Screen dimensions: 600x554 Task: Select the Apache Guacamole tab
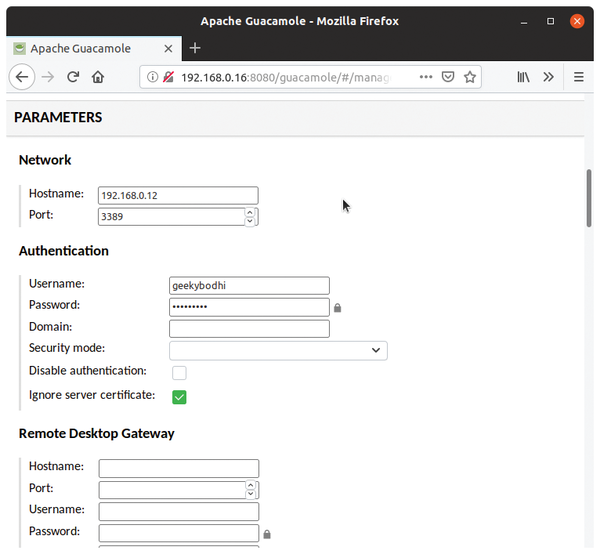click(x=94, y=49)
